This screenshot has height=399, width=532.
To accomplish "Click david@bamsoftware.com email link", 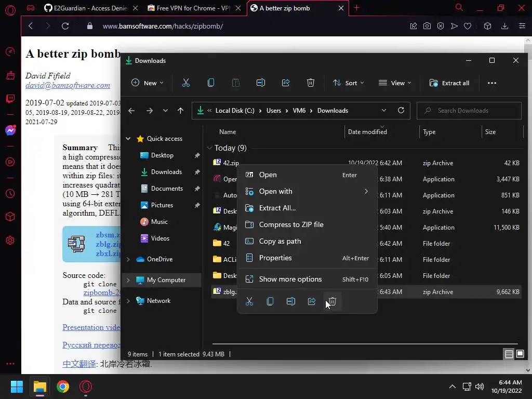I will point(68,85).
